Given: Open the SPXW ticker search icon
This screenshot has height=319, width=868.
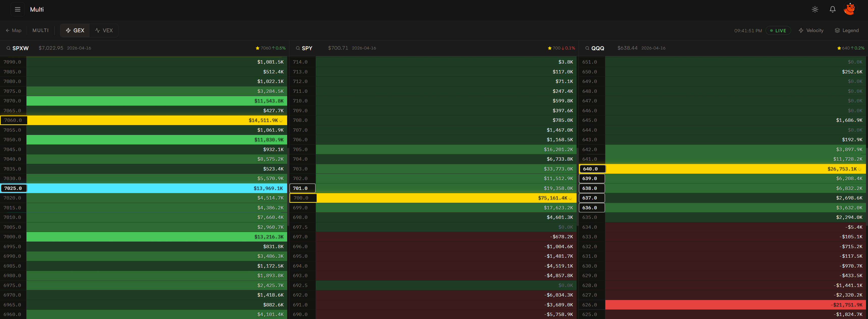Looking at the screenshot, I should (8, 48).
